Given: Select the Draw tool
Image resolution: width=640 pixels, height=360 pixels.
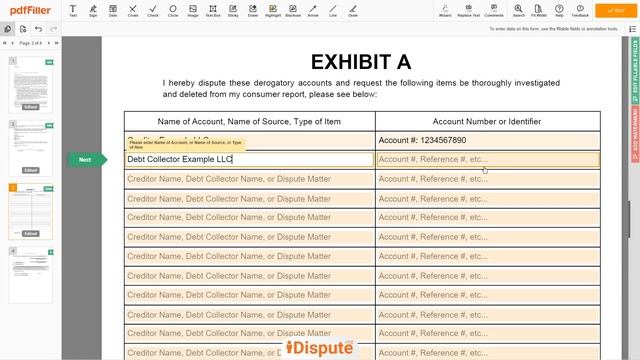Looking at the screenshot, I should tap(353, 11).
